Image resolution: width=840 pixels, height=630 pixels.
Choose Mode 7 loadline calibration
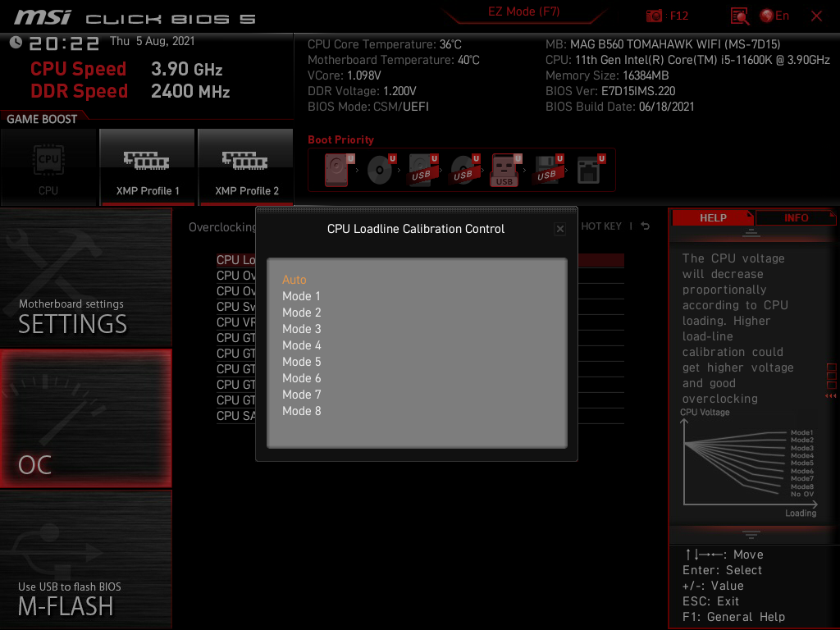(301, 395)
